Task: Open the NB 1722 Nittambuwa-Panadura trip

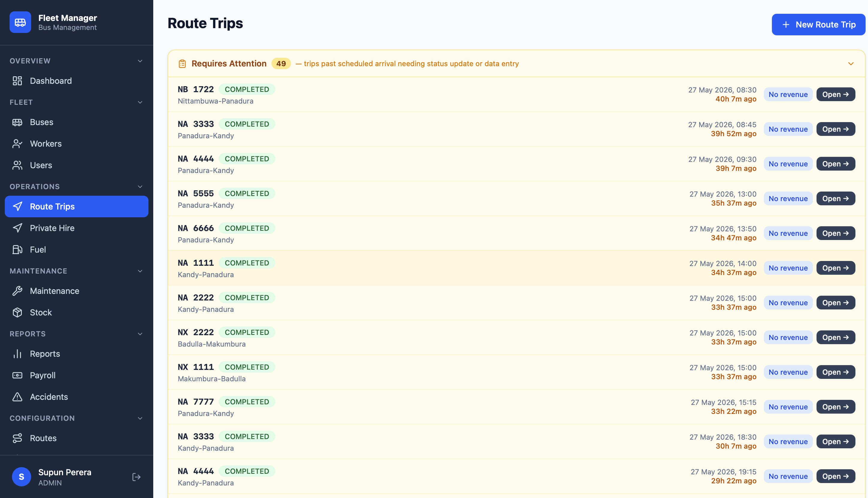Action: 835,94
